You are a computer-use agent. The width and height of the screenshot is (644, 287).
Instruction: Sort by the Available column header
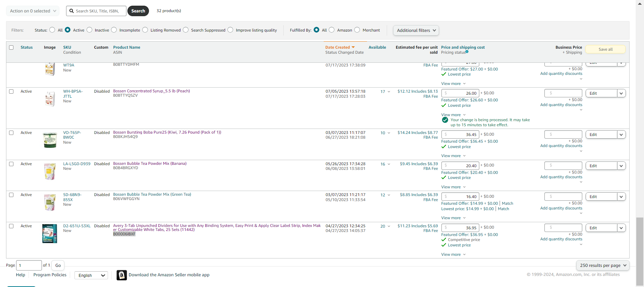[x=377, y=47]
